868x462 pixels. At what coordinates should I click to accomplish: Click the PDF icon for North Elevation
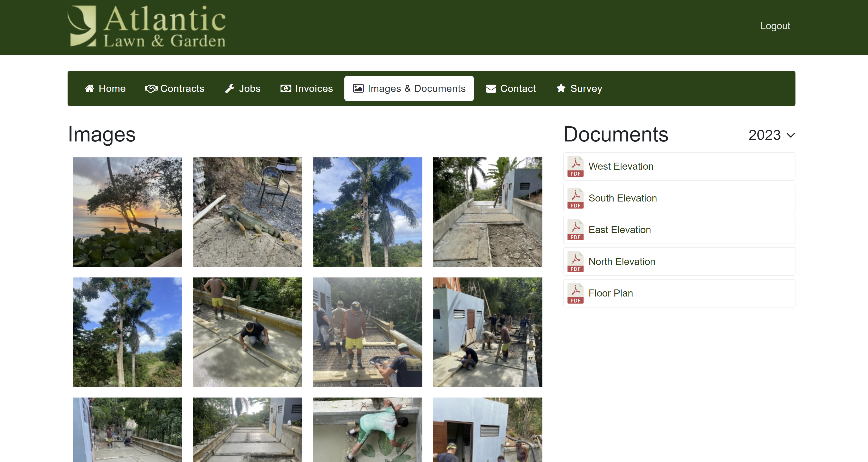[x=576, y=261]
